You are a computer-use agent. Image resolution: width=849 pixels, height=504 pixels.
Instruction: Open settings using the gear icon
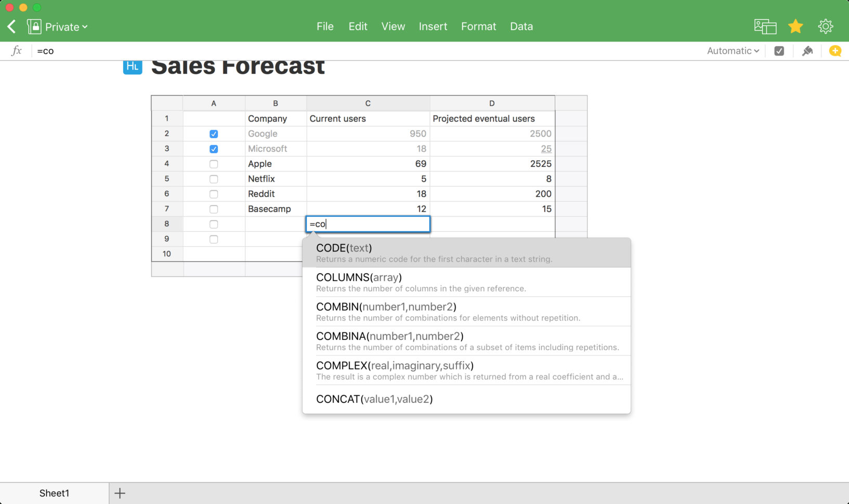(826, 26)
